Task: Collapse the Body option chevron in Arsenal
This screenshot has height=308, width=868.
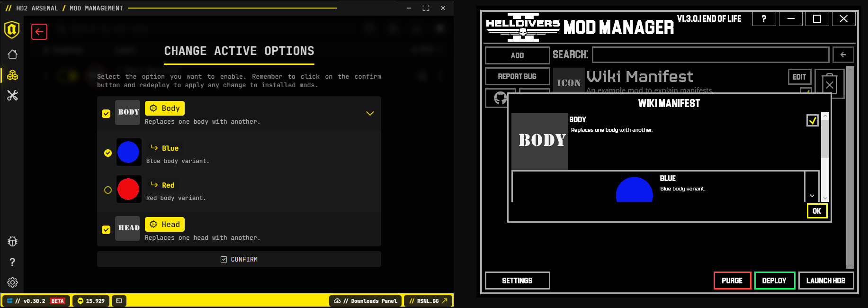Action: click(370, 113)
